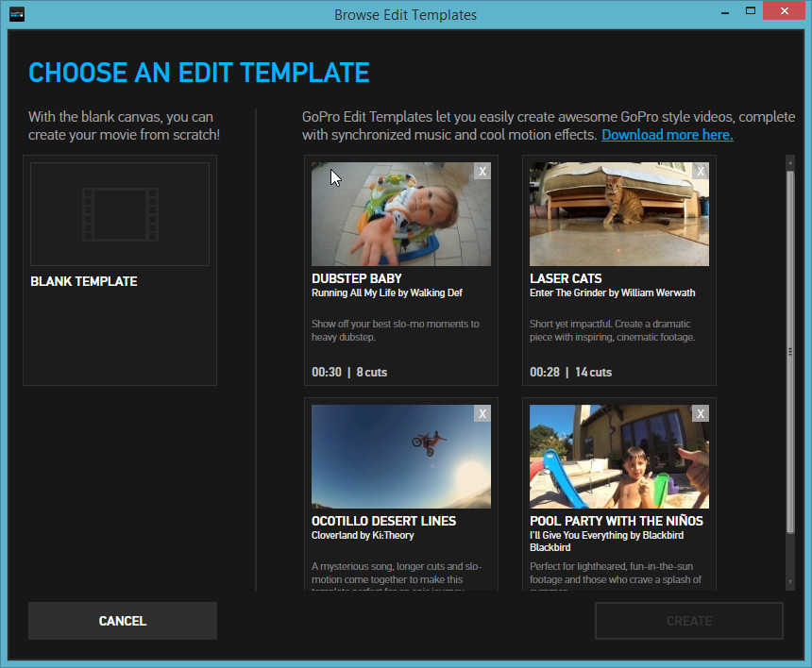
Task: Open the Download more here link
Action: [x=667, y=135]
